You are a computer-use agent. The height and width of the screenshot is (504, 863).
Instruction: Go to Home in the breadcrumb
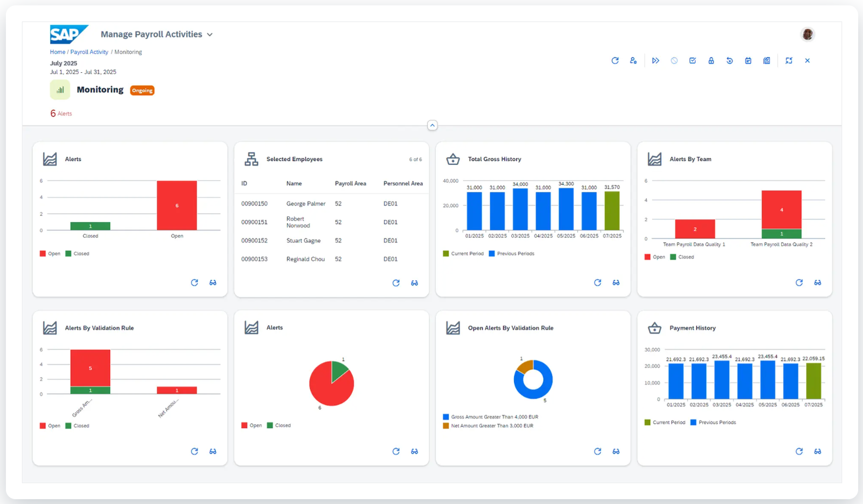[57, 52]
